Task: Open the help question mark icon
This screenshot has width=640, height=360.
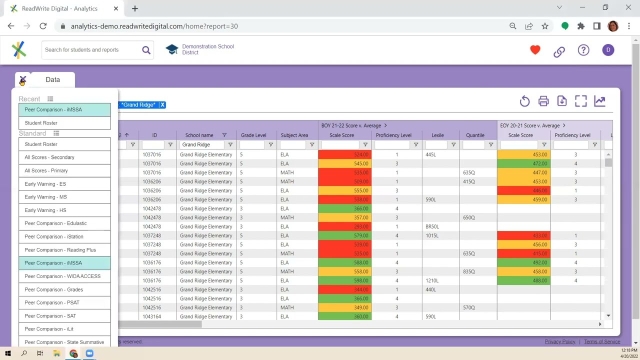Action: pyautogui.click(x=583, y=50)
